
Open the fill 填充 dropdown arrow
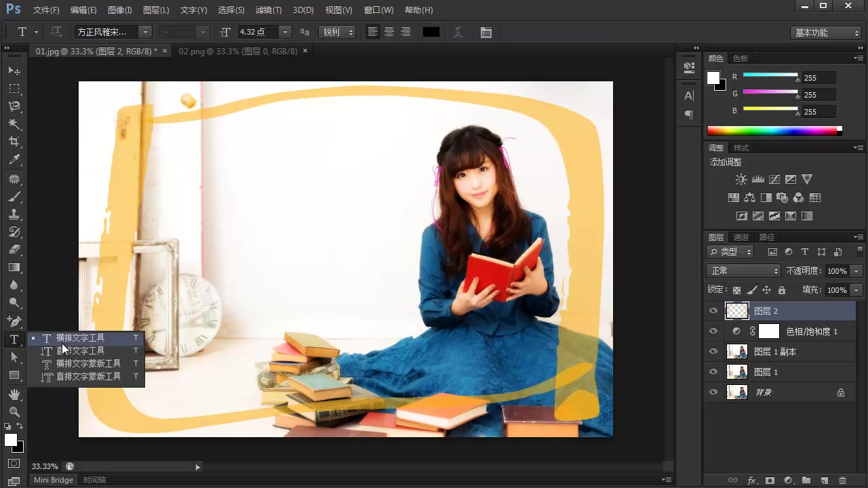(x=856, y=290)
